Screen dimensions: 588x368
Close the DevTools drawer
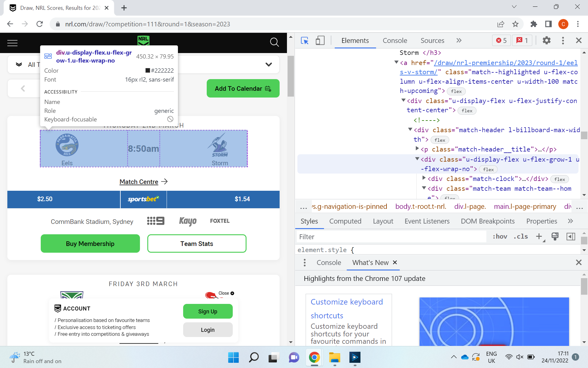(x=579, y=263)
